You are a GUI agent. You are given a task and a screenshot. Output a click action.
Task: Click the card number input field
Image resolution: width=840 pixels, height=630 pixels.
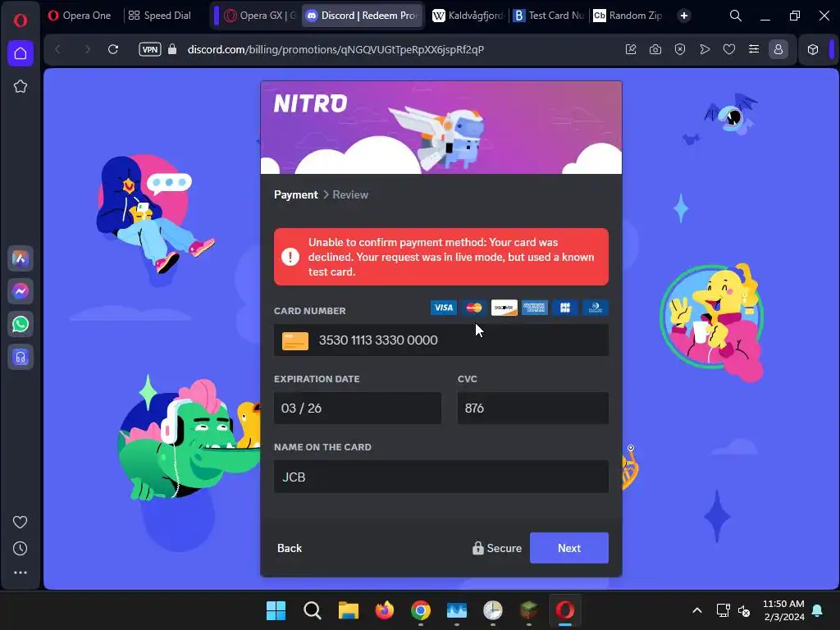pyautogui.click(x=441, y=340)
